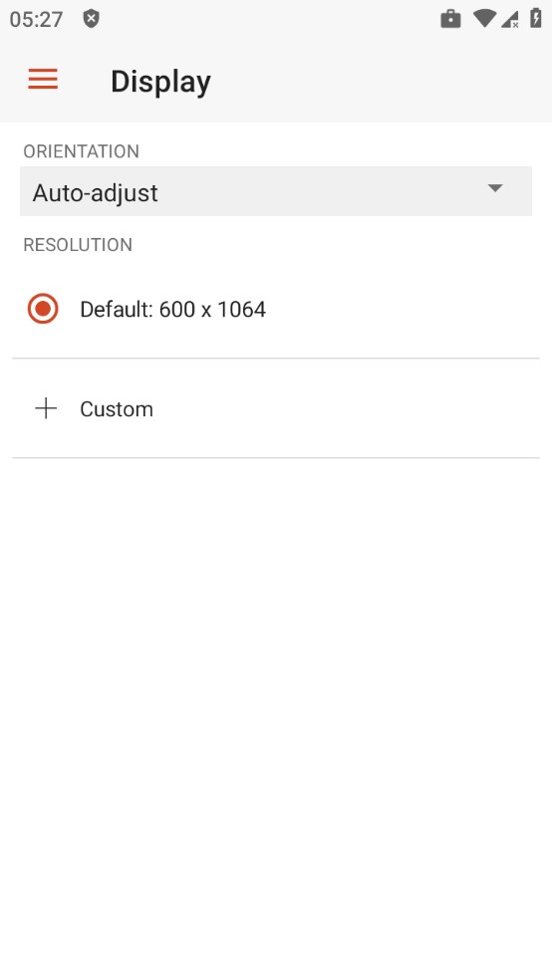Tap the battery charging status icon
The image size is (552, 980).
click(x=536, y=18)
